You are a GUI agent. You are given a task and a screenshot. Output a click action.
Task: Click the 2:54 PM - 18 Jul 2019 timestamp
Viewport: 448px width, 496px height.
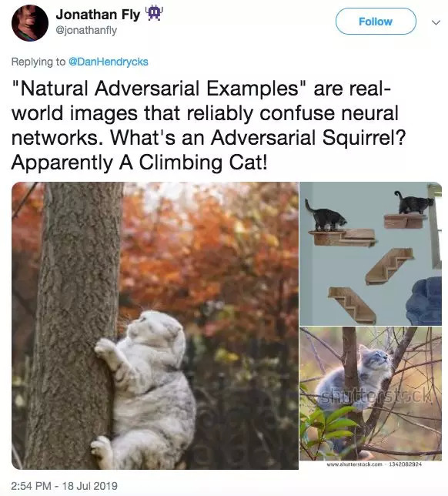(64, 485)
